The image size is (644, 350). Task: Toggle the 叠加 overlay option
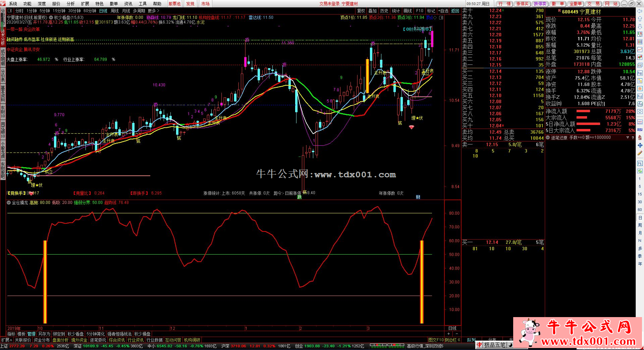pos(372,11)
